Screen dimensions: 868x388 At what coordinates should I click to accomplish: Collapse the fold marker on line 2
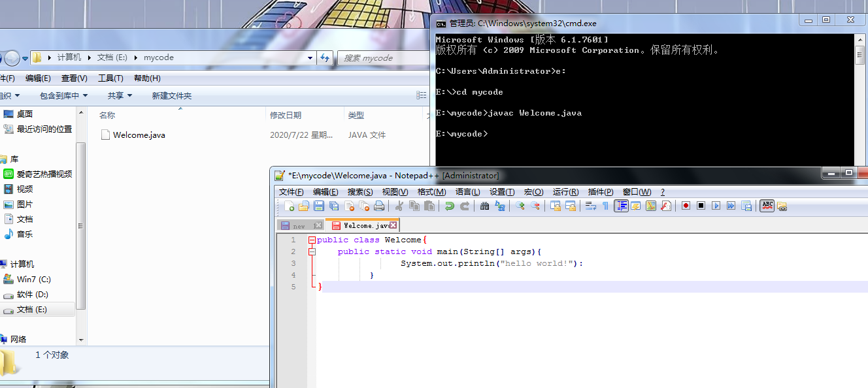tap(312, 251)
